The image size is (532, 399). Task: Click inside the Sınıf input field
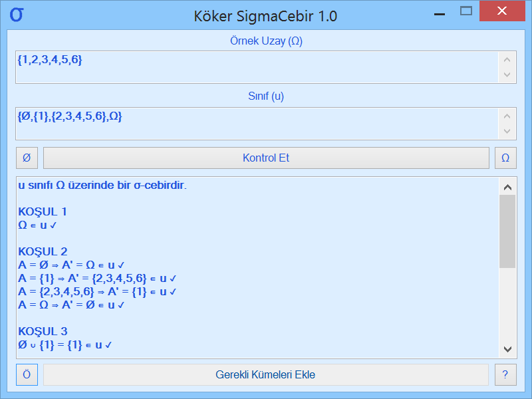click(x=199, y=120)
